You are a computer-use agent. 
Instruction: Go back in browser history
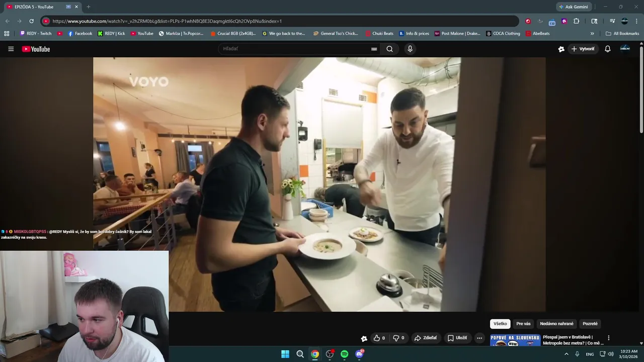7,21
